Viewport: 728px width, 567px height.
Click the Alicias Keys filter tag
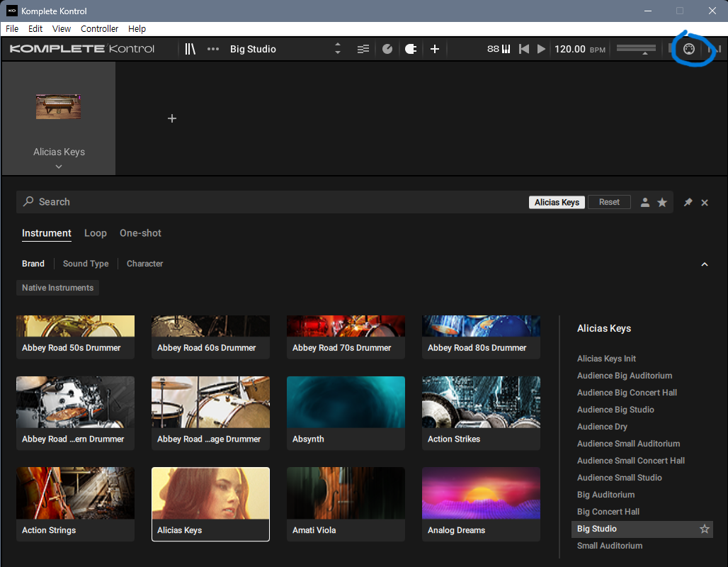tap(557, 202)
